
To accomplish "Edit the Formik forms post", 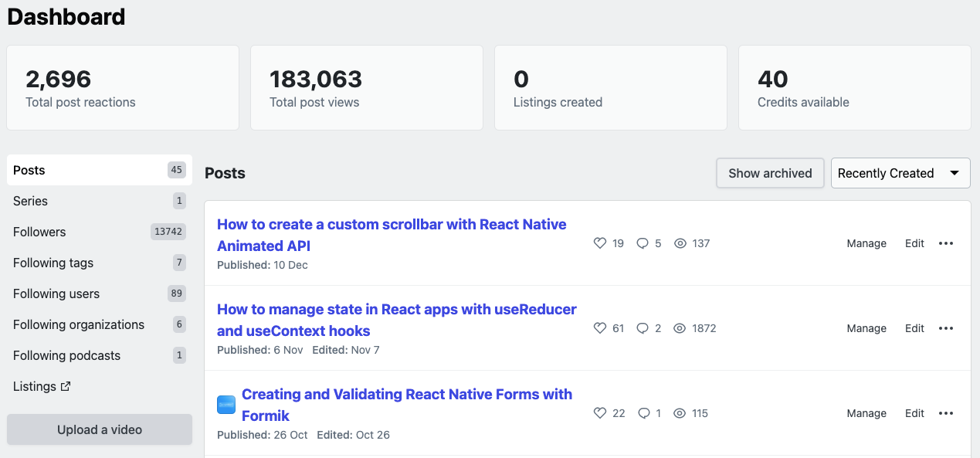I will click(914, 413).
